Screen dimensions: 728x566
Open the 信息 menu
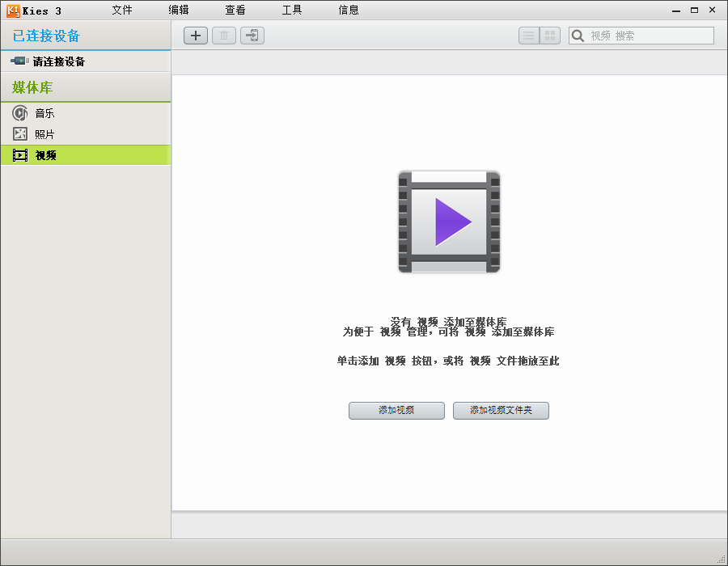[x=349, y=11]
